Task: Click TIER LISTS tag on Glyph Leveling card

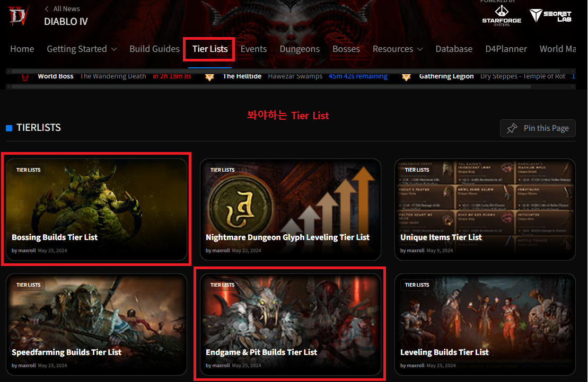Action: pyautogui.click(x=222, y=170)
